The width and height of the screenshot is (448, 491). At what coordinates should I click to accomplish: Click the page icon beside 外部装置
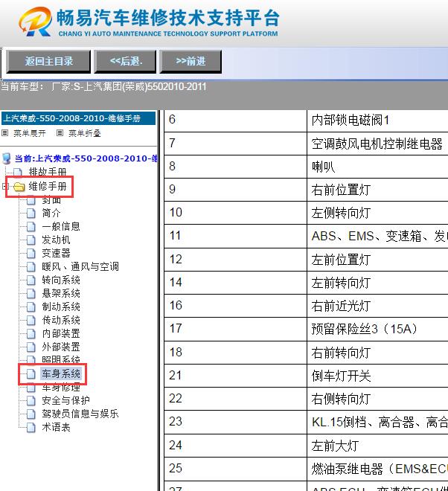tap(31, 347)
